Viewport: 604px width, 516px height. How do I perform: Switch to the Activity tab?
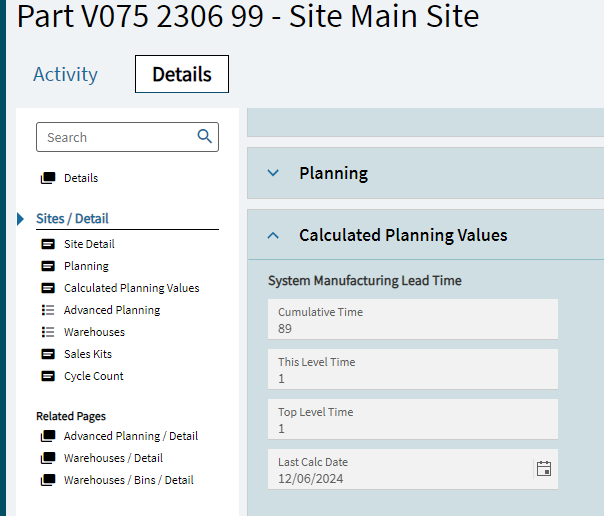(x=65, y=74)
